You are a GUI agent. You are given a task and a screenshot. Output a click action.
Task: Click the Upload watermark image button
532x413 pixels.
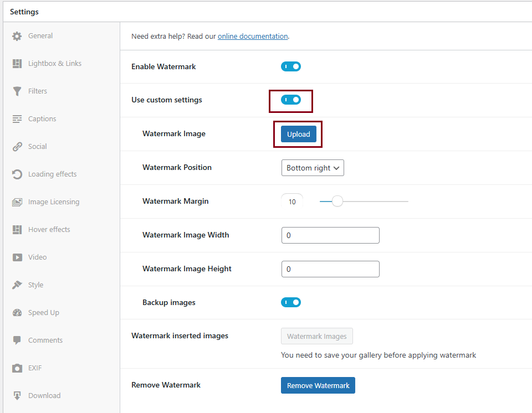(x=298, y=135)
